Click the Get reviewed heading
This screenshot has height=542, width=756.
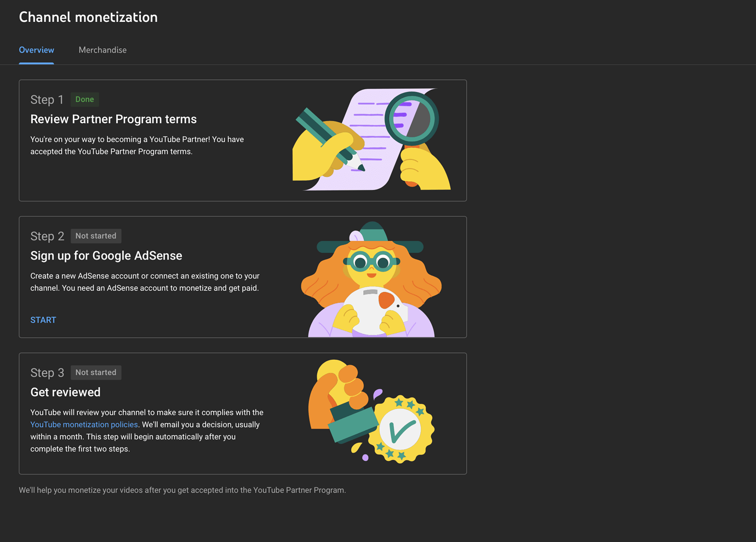click(x=65, y=392)
